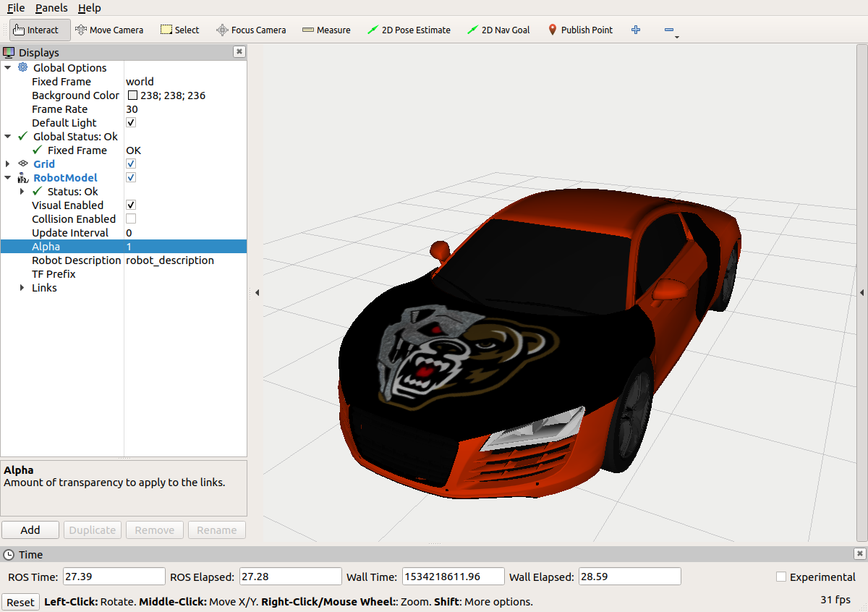Image resolution: width=868 pixels, height=612 pixels.
Task: Choose the Select tool
Action: click(x=179, y=30)
